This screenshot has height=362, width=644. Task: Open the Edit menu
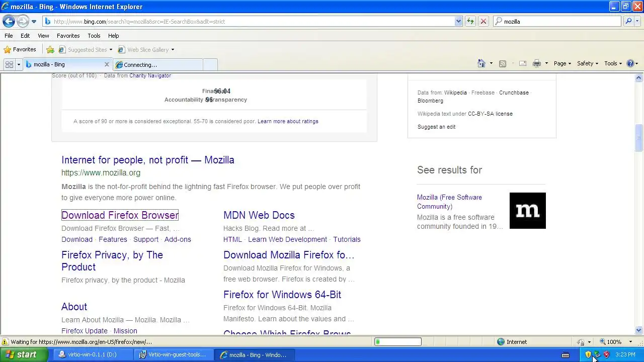click(25, 36)
